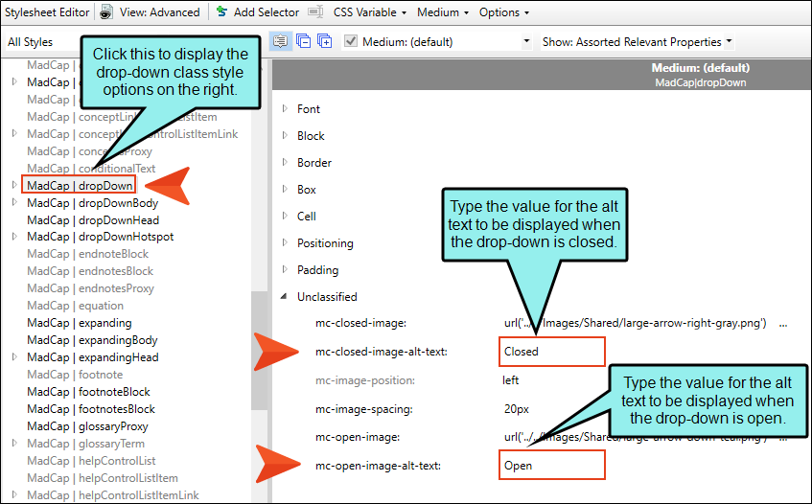The width and height of the screenshot is (812, 504).
Task: Click the mc-open-image-alt-text field with Open
Action: pos(551,466)
